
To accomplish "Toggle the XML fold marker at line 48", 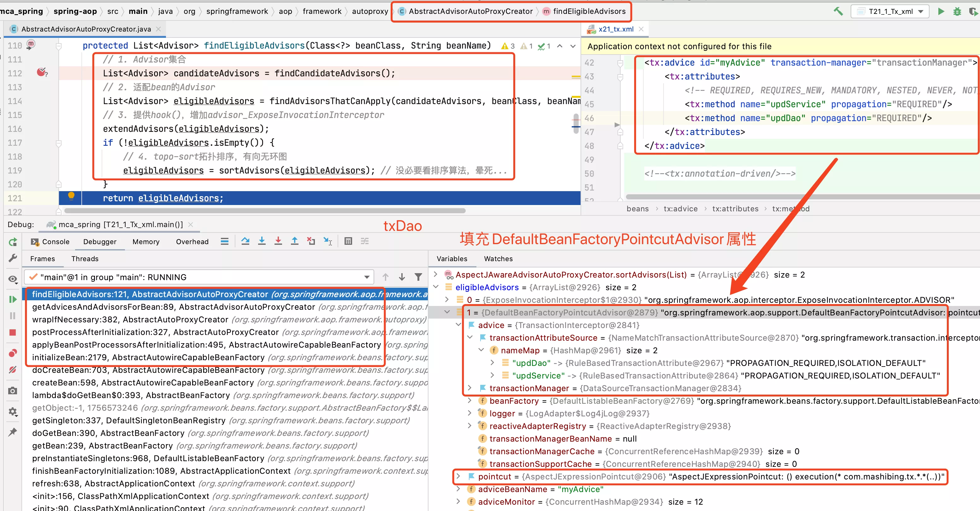I will [x=620, y=146].
